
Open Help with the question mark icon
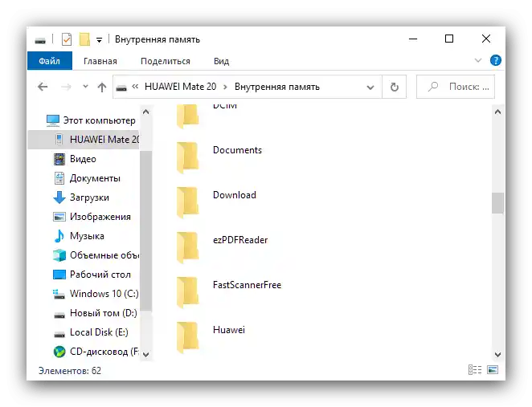[495, 61]
